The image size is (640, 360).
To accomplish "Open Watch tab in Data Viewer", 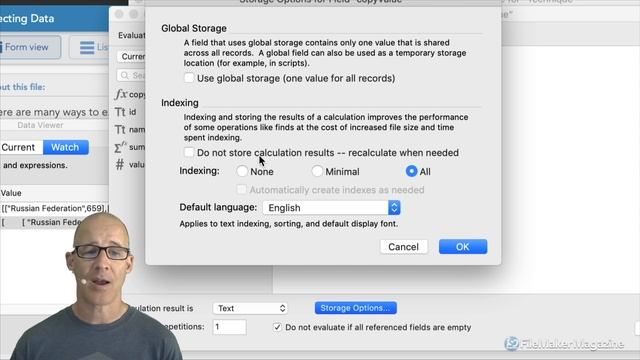I will click(65, 147).
